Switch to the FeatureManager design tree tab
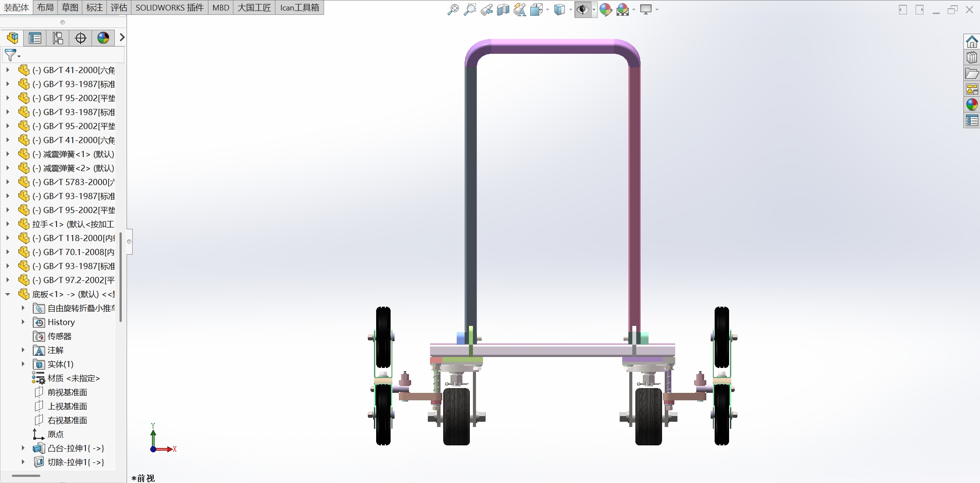Screen dimensions: 980x483 12,38
